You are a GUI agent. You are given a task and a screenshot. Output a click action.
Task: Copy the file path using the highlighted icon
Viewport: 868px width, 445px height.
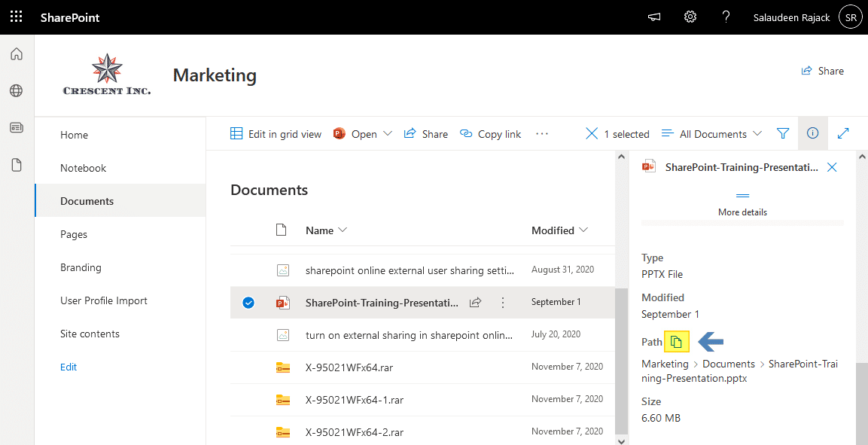[676, 341]
